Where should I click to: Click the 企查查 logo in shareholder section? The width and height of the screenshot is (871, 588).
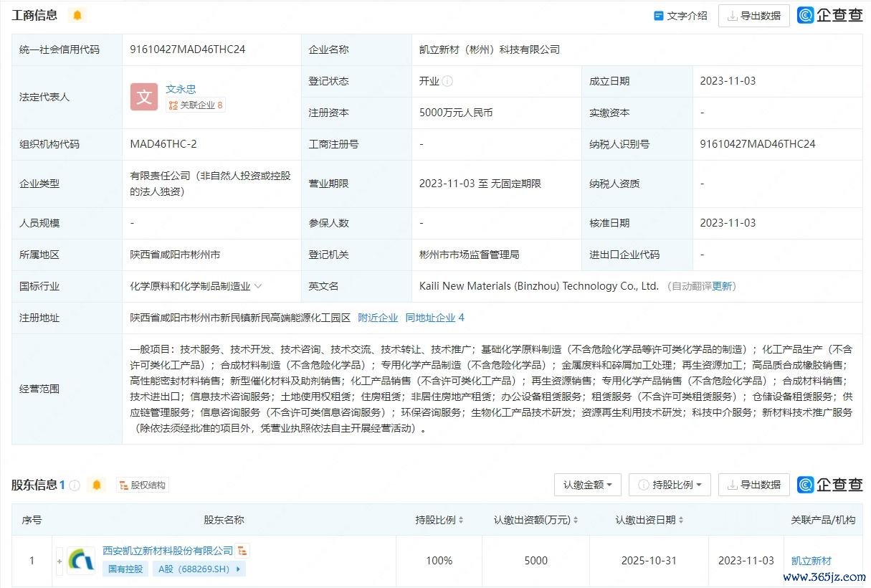pos(830,485)
